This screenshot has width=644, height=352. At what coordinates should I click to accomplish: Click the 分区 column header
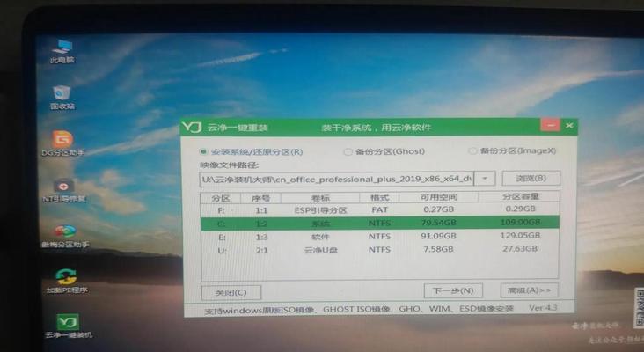[221, 198]
